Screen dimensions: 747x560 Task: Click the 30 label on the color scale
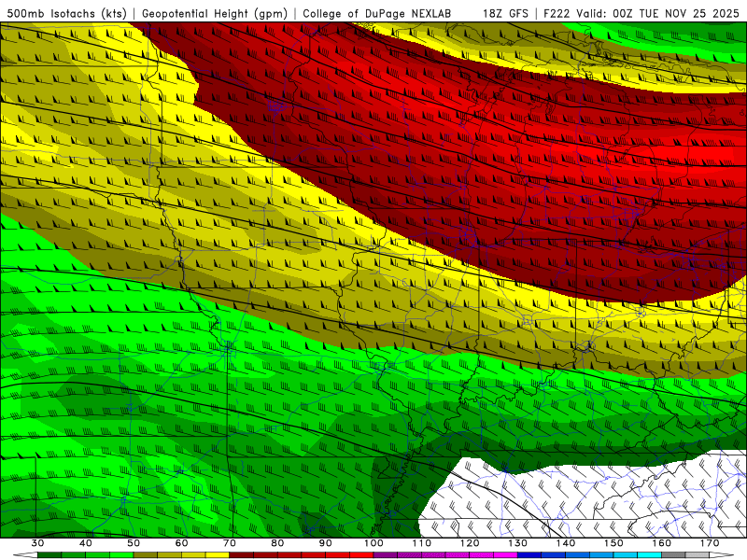pyautogui.click(x=37, y=543)
